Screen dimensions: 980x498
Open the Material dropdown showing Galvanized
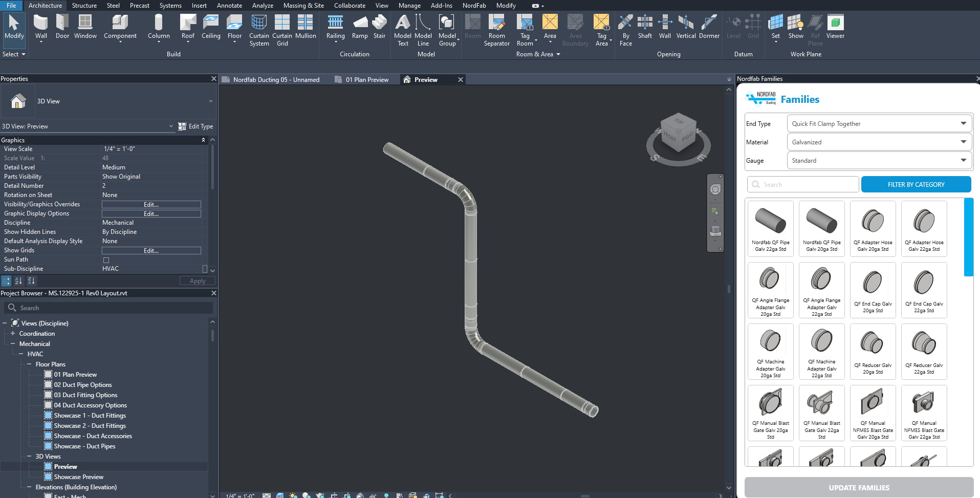(879, 142)
